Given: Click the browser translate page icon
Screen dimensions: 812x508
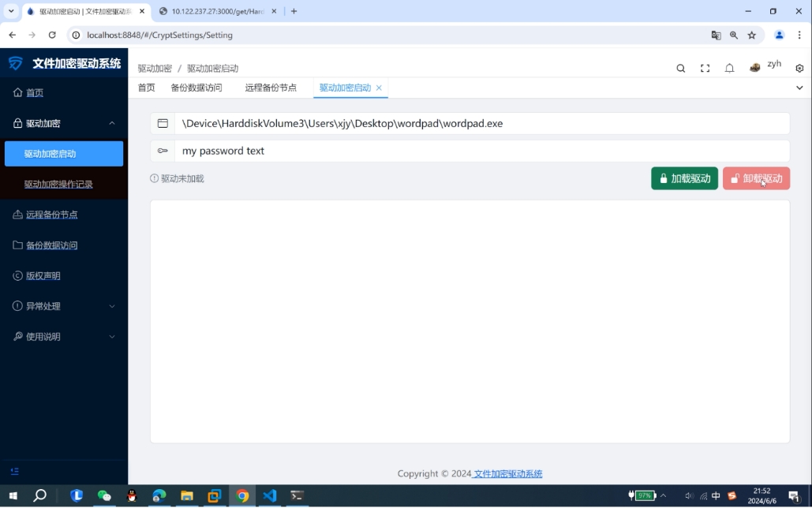Looking at the screenshot, I should coord(716,35).
